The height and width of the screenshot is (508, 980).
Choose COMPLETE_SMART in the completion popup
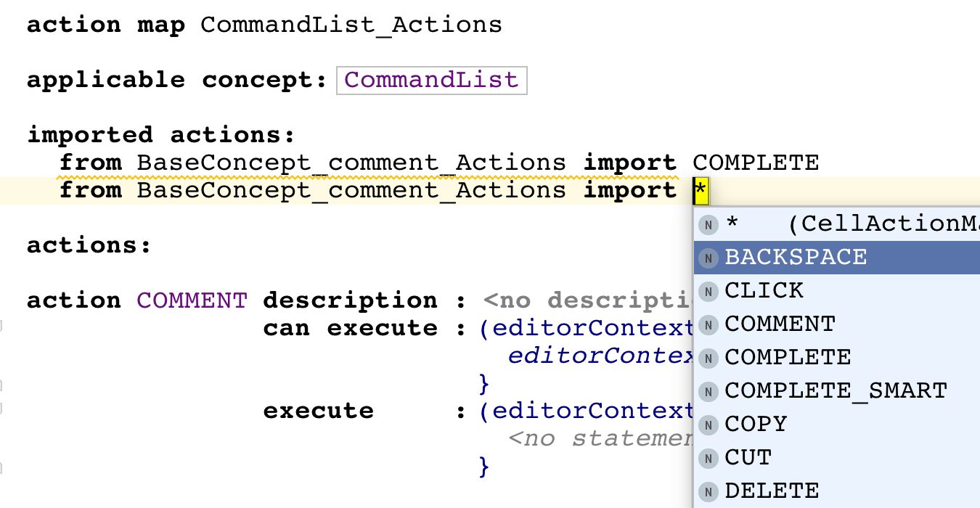pos(836,391)
